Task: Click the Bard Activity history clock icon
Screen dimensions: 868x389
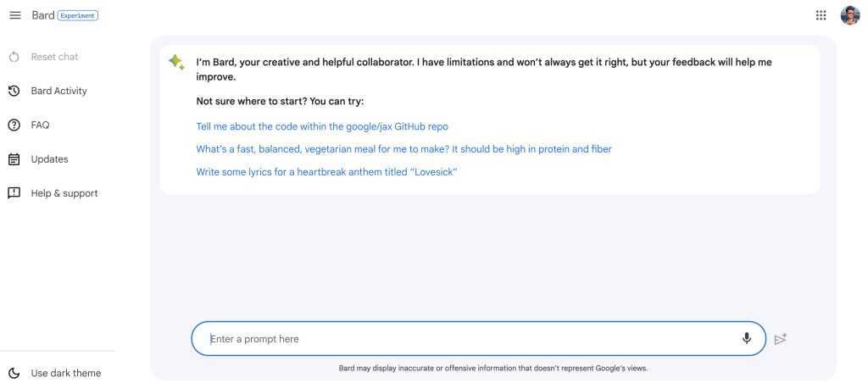Action: (x=14, y=91)
